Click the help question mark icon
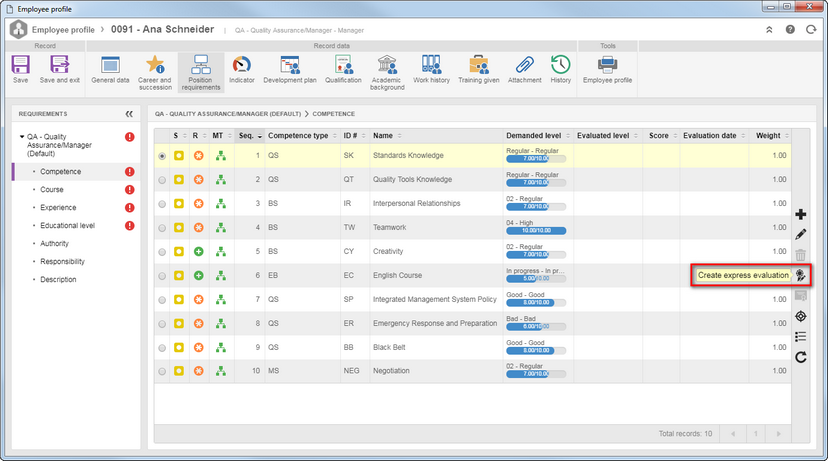The height and width of the screenshot is (461, 828). 790,30
